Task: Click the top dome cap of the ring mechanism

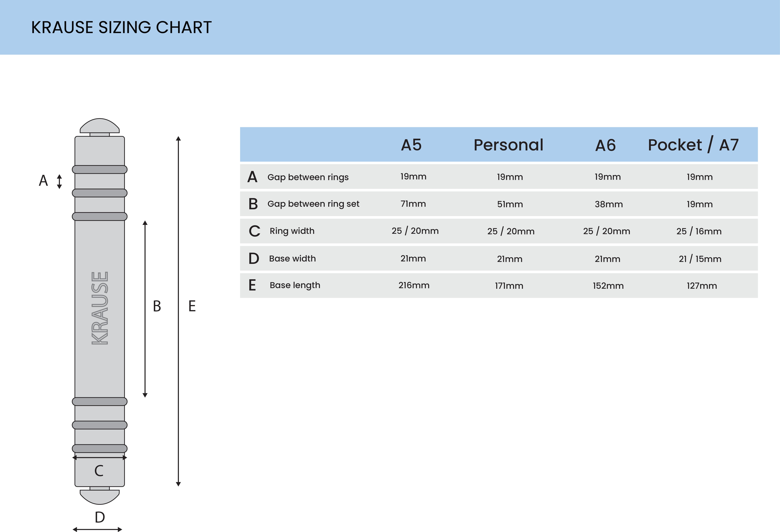Action: tap(100, 126)
